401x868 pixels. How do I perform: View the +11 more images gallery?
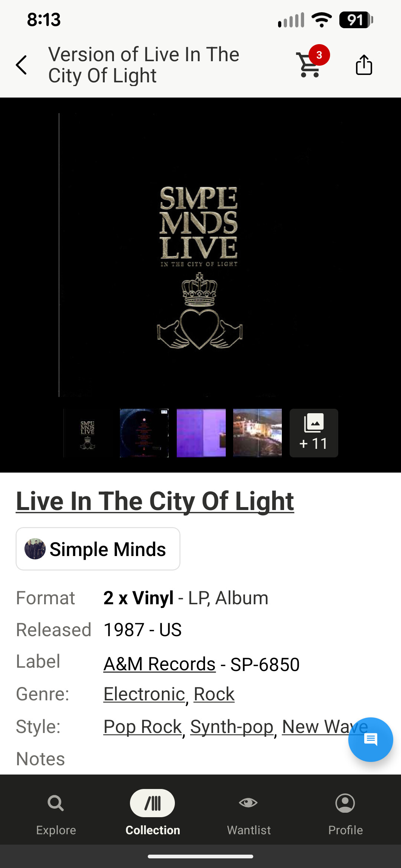point(314,433)
